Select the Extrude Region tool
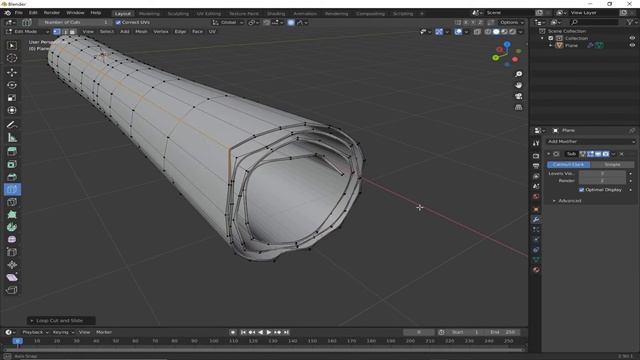The image size is (640, 360). click(12, 152)
